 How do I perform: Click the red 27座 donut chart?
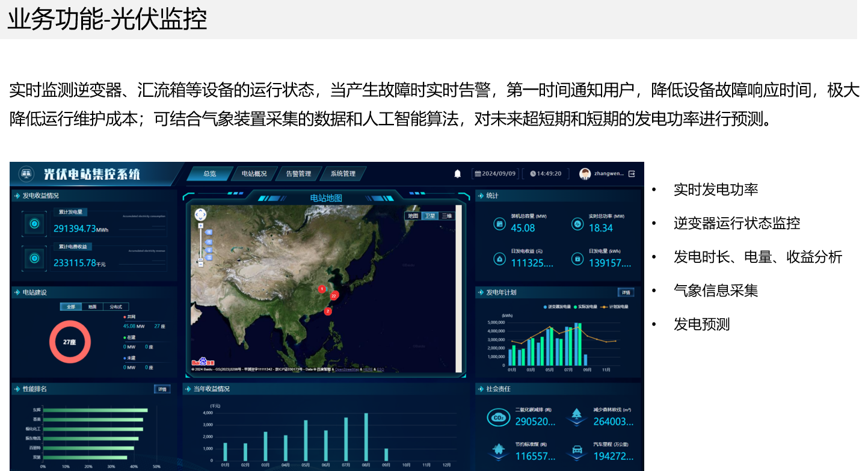coord(70,342)
